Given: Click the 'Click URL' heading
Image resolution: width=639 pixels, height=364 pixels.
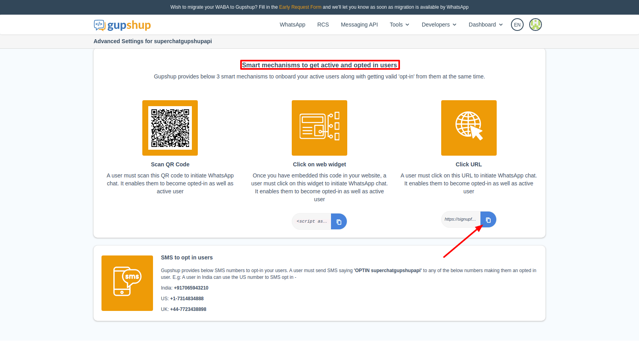Looking at the screenshot, I should point(469,164).
